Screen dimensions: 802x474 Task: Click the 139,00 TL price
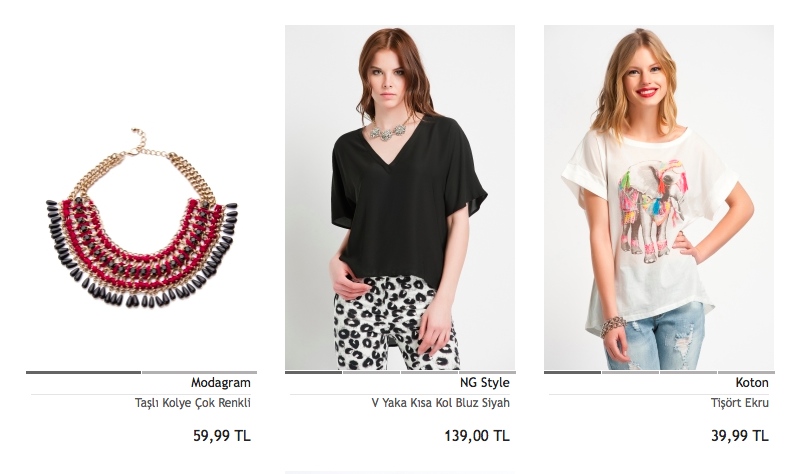pyautogui.click(x=477, y=436)
